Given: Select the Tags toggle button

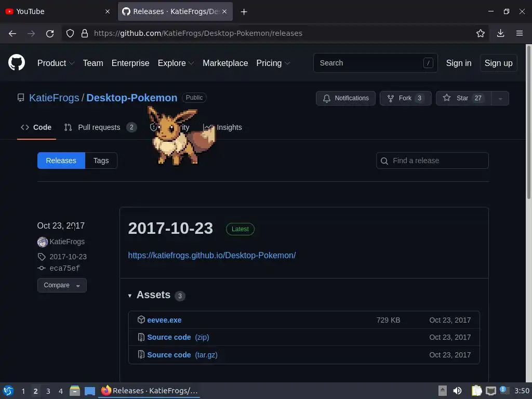Looking at the screenshot, I should point(101,161).
